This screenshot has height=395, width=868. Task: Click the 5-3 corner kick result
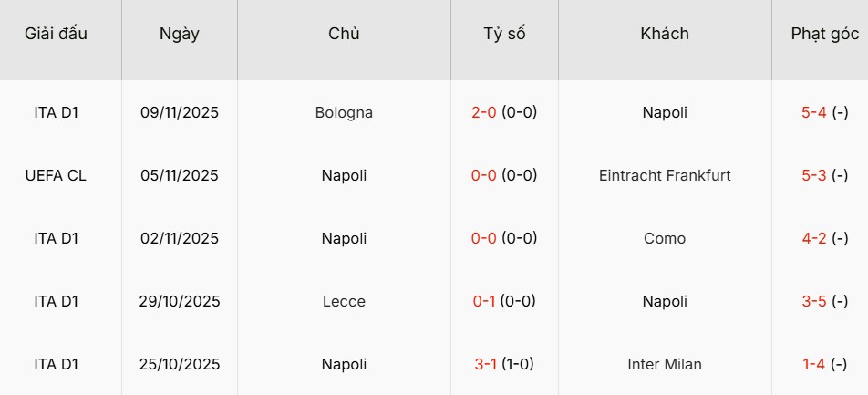tap(813, 175)
